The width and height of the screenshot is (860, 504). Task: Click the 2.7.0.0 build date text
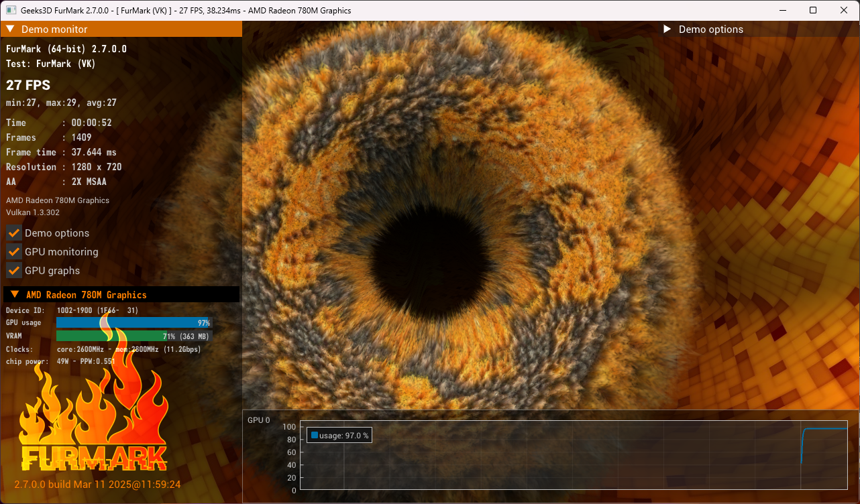(x=97, y=484)
